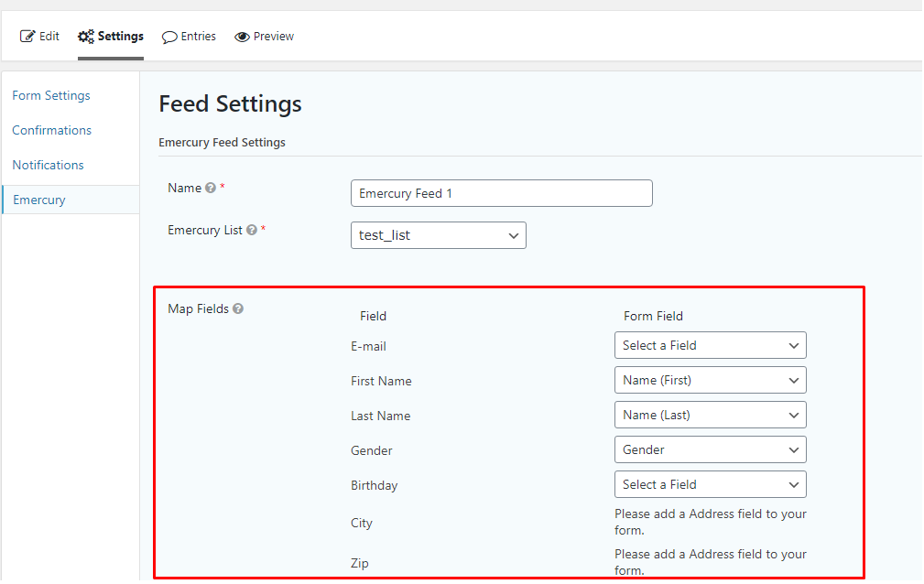This screenshot has height=584, width=924.
Task: Open the Confirmations settings link
Action: pyautogui.click(x=52, y=130)
